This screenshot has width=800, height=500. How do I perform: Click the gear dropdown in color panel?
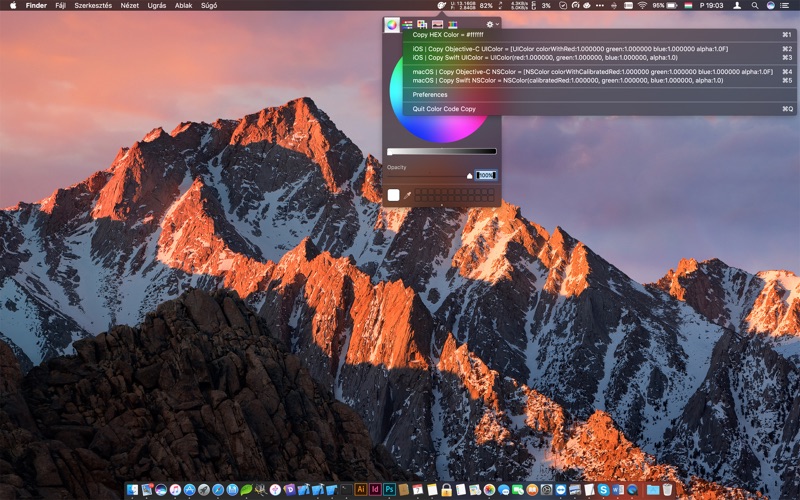pyautogui.click(x=491, y=24)
